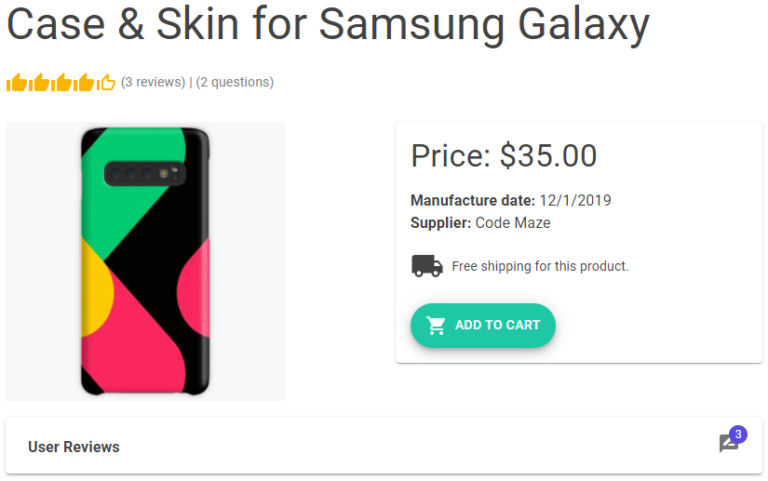Click the outlined fifth thumbs-up icon
This screenshot has height=481, width=768.
(x=106, y=82)
